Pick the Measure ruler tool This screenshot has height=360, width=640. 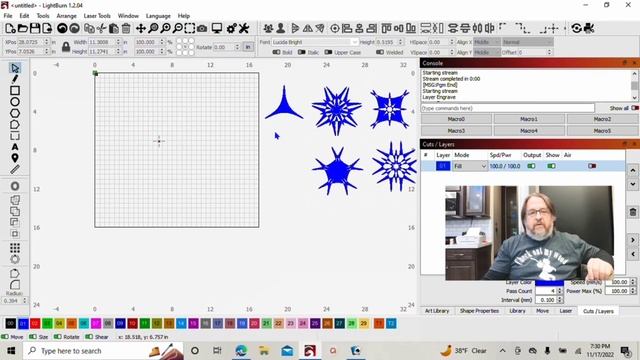click(15, 169)
